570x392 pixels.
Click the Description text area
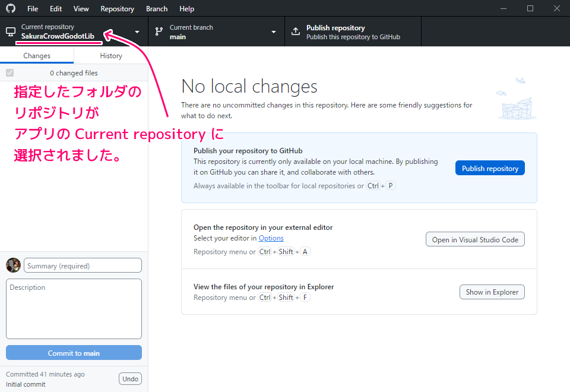click(x=74, y=309)
